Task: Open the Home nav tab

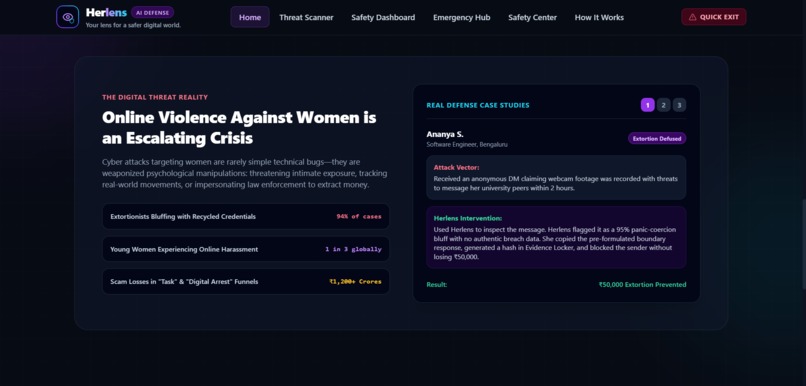Action: tap(250, 17)
